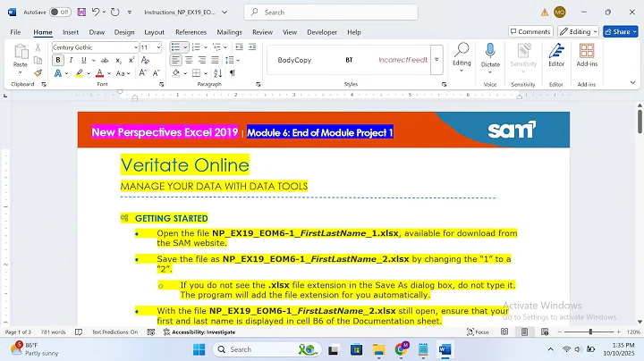Open the References tab

click(x=191, y=32)
